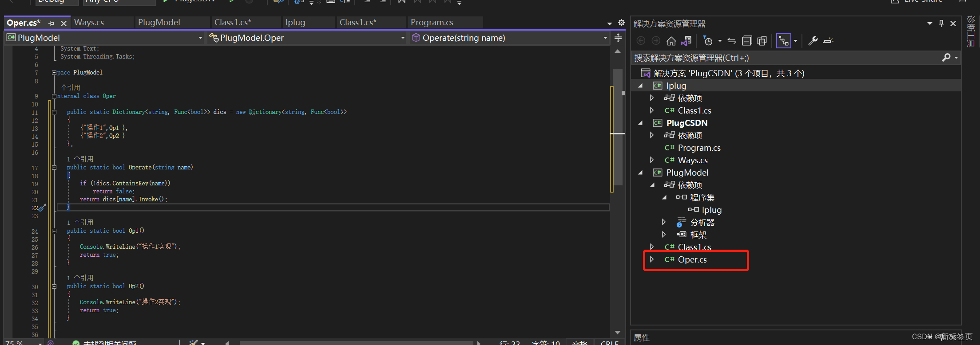The height and width of the screenshot is (345, 980).
Task: Switch between solution and folder views icon
Action: click(x=686, y=41)
